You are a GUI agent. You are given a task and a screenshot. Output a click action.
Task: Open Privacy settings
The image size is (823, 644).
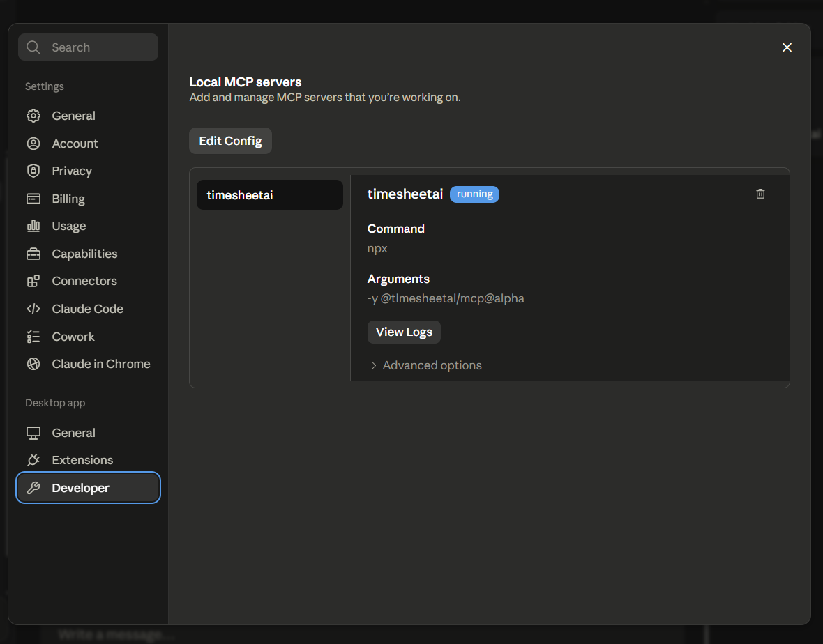click(x=88, y=171)
